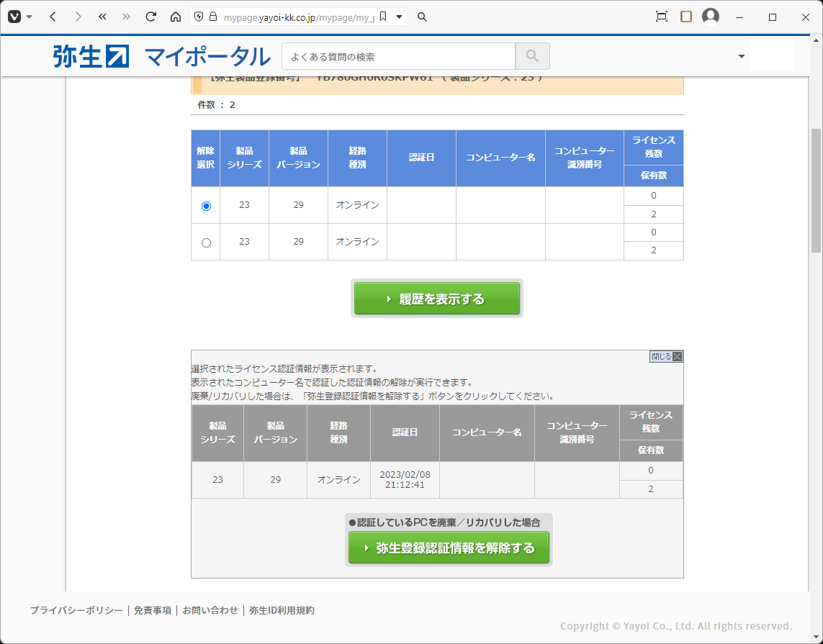Click the capture page icon
The image size is (823, 644).
tap(662, 17)
